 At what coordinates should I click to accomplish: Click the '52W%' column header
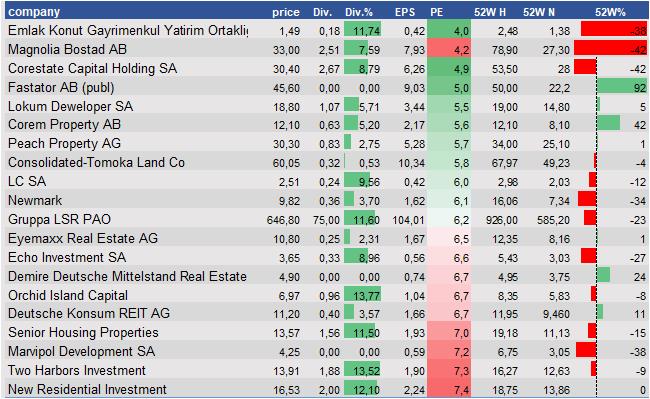click(x=610, y=12)
